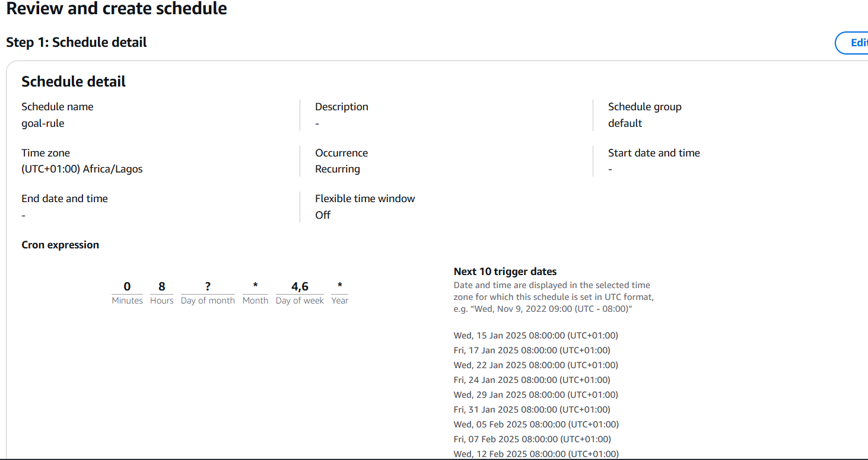
Task: Click the Day of month question mark value
Action: tap(208, 287)
